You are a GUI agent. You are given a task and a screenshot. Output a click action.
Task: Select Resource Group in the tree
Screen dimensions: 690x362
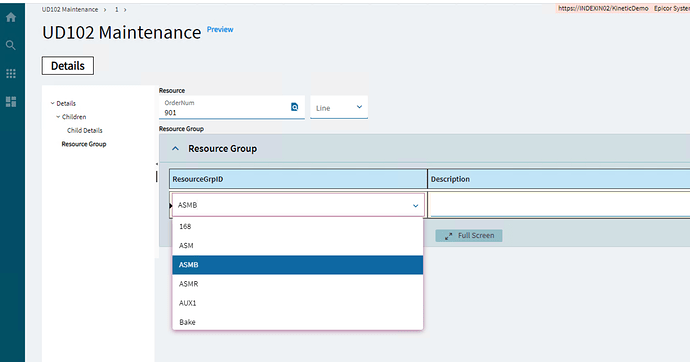[x=84, y=144]
